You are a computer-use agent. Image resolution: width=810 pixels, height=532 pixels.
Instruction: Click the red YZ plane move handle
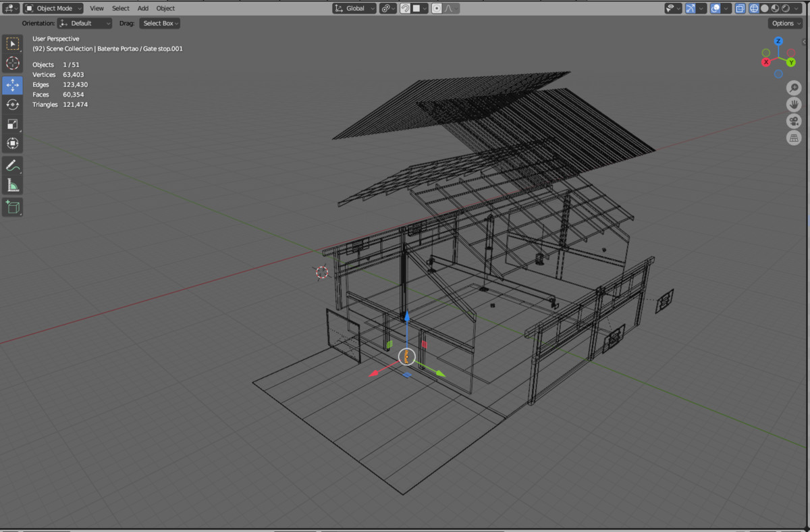tap(425, 344)
